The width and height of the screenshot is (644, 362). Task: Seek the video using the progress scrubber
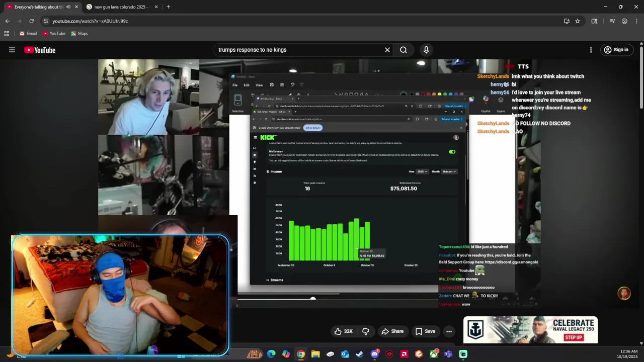313,299
